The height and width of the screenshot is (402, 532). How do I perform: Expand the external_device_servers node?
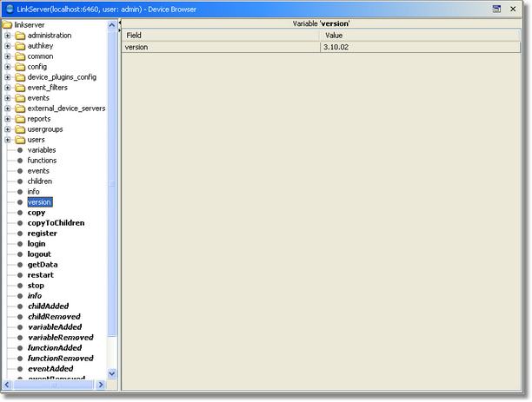[8, 109]
